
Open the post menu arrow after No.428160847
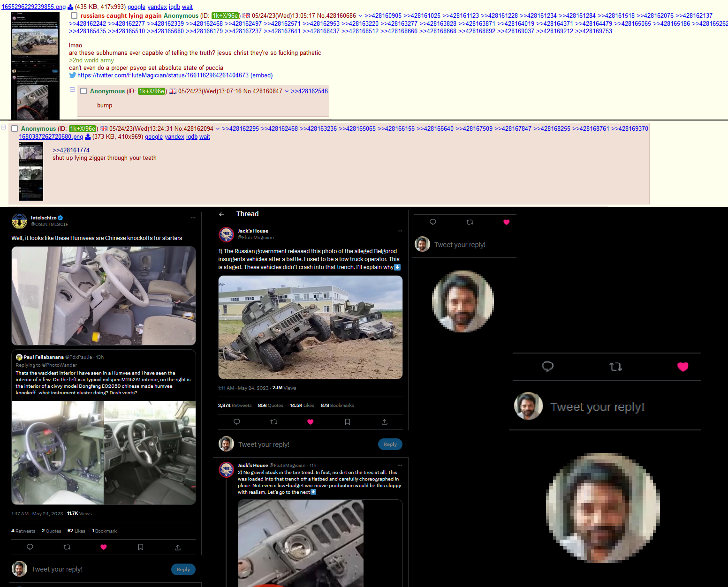point(287,91)
